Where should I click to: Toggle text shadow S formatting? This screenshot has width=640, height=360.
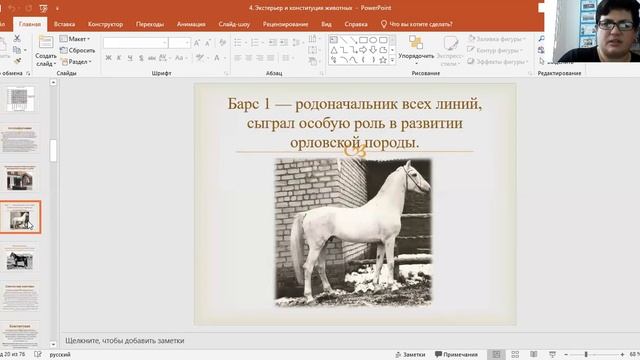click(x=141, y=58)
